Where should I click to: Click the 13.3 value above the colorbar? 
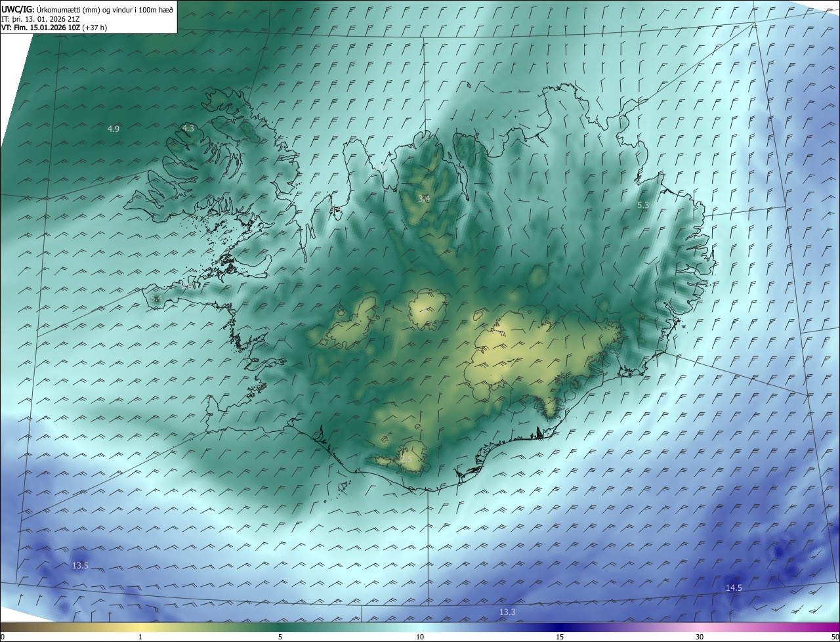pyautogui.click(x=507, y=612)
